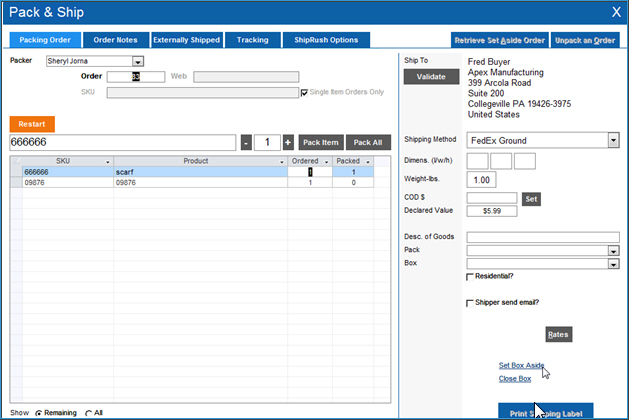
Task: Expand the Packer dropdown
Action: click(x=138, y=61)
